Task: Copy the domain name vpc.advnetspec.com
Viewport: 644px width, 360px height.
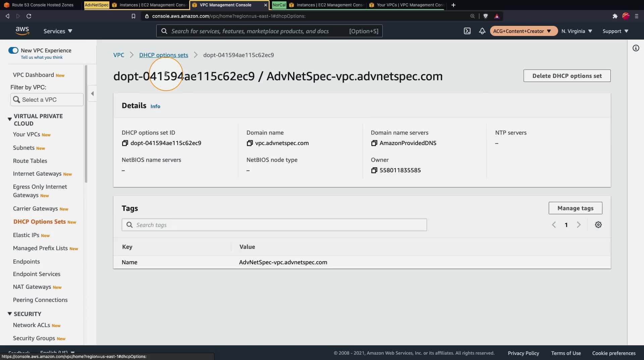Action: click(250, 143)
